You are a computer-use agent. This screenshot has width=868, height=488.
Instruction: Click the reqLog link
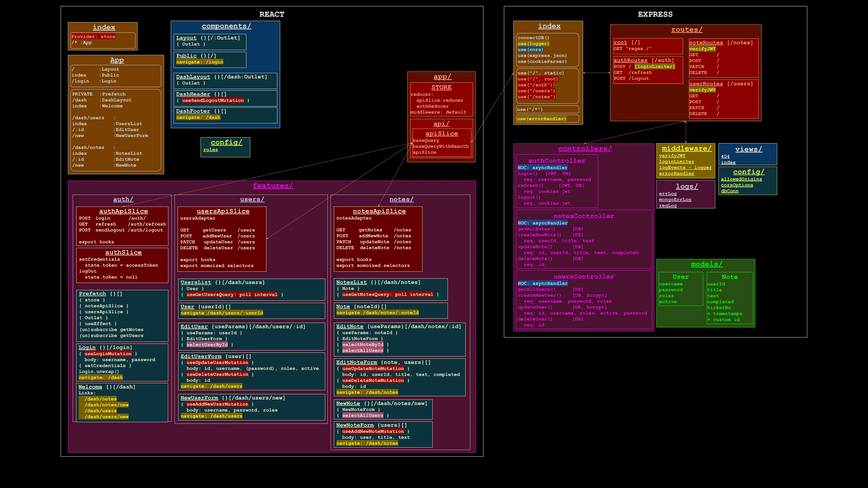(x=668, y=206)
